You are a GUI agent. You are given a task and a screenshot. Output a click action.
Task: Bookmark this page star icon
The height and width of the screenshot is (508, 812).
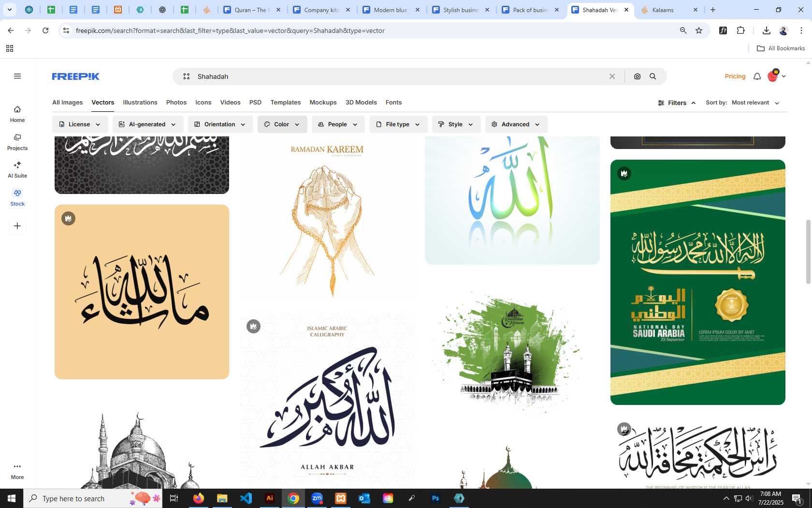(699, 30)
